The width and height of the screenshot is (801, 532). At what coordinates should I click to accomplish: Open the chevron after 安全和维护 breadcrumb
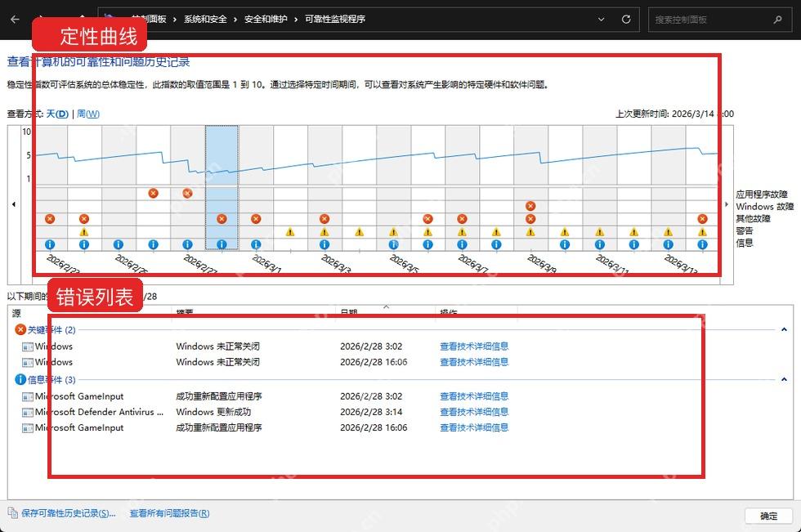296,20
